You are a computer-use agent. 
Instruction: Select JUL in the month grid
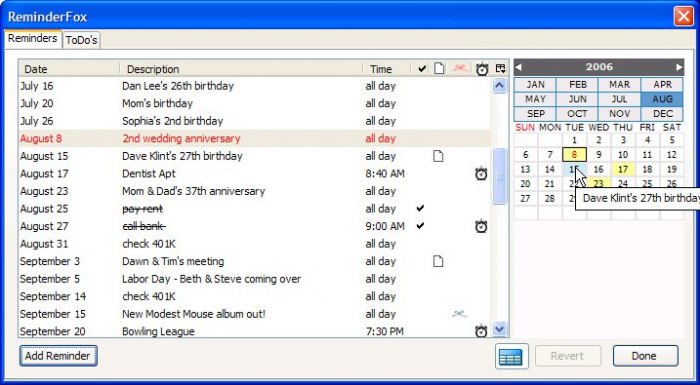click(x=620, y=99)
